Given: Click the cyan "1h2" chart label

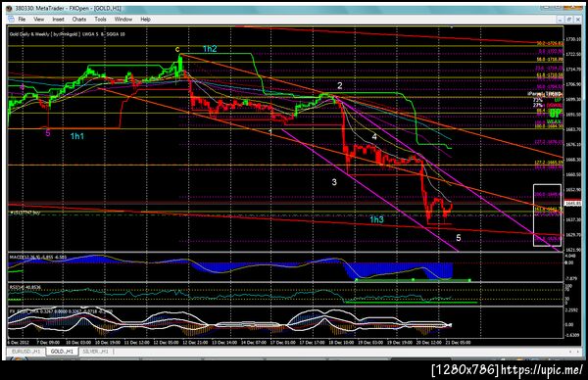Looking at the screenshot, I should pos(210,48).
